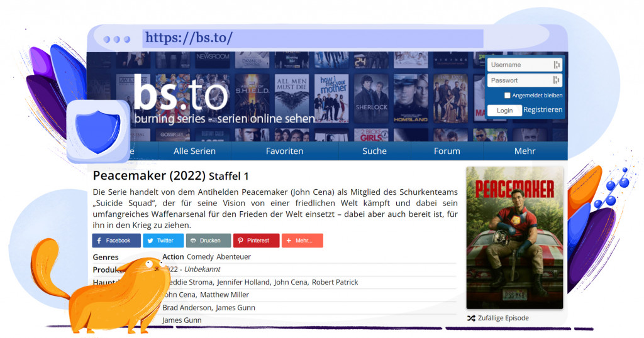The image size is (644, 338).
Task: Click the Peacemaker (2022) title heading
Action: (149, 175)
